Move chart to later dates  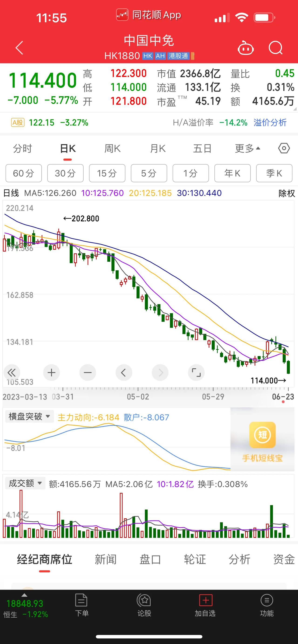160,373
